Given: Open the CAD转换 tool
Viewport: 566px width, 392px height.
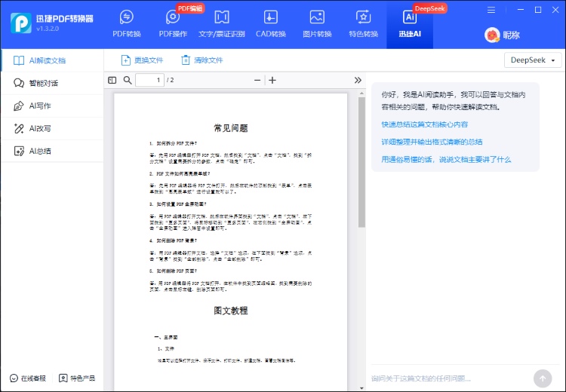Looking at the screenshot, I should [x=270, y=24].
